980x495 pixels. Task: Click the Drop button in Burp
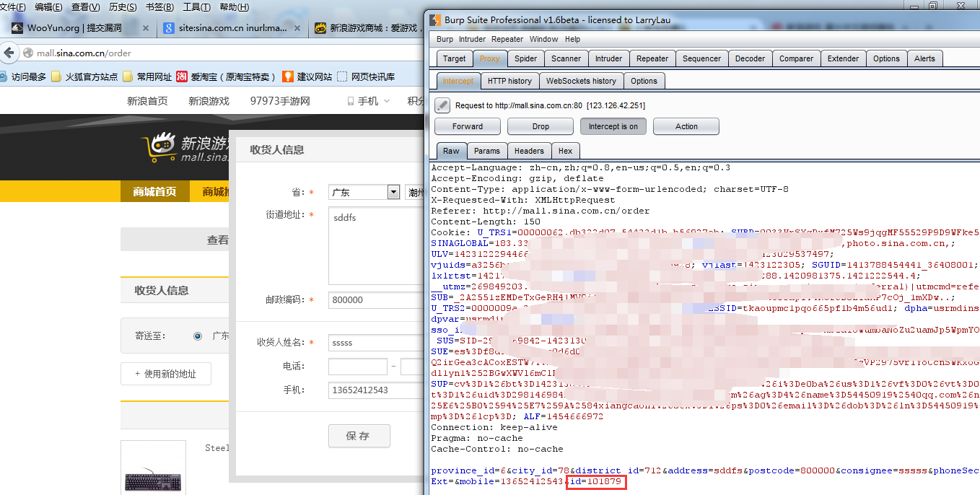[541, 126]
